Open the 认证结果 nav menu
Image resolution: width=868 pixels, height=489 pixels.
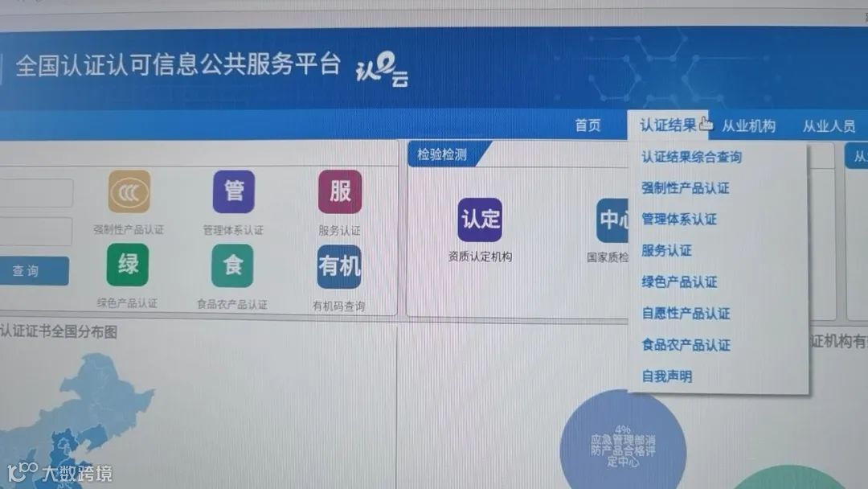tap(668, 125)
